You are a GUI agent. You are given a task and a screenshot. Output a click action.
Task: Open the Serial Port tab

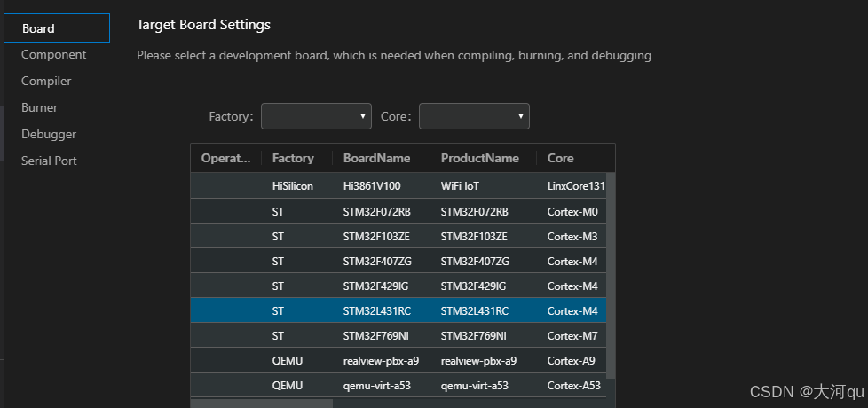(x=49, y=161)
